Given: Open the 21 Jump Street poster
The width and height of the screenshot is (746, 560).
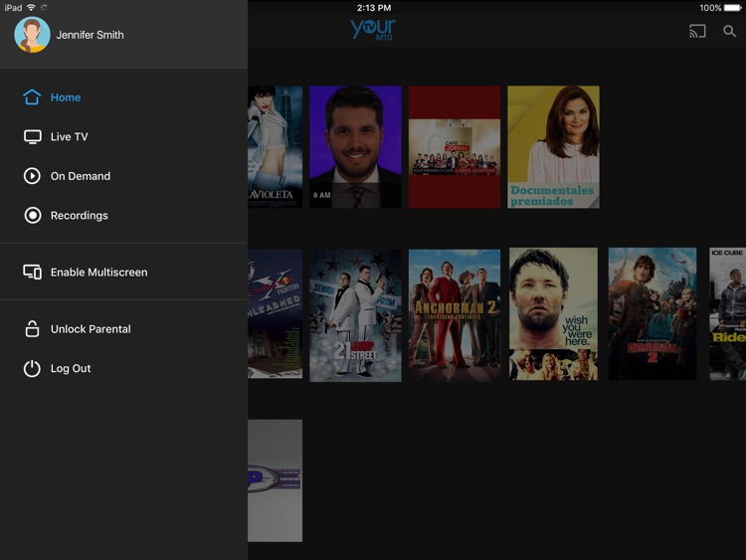Looking at the screenshot, I should coord(355,315).
